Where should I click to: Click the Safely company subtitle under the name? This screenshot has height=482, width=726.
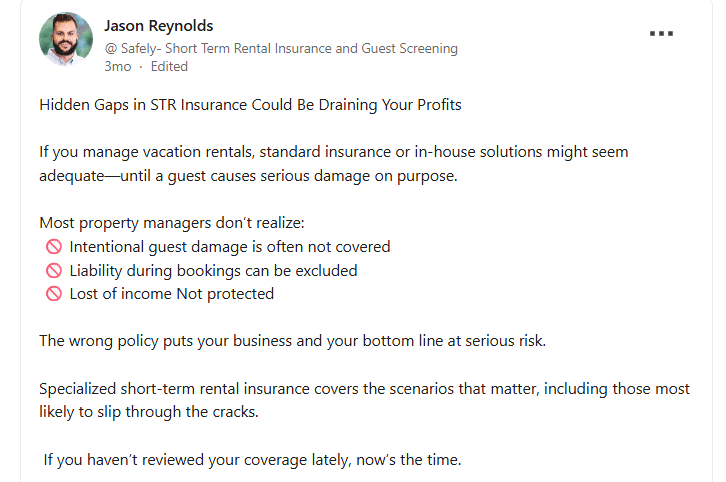[281, 48]
